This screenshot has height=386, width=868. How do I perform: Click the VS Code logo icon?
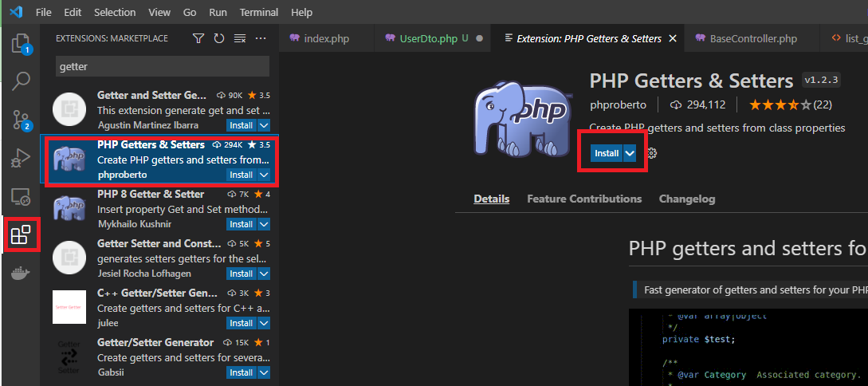(16, 12)
